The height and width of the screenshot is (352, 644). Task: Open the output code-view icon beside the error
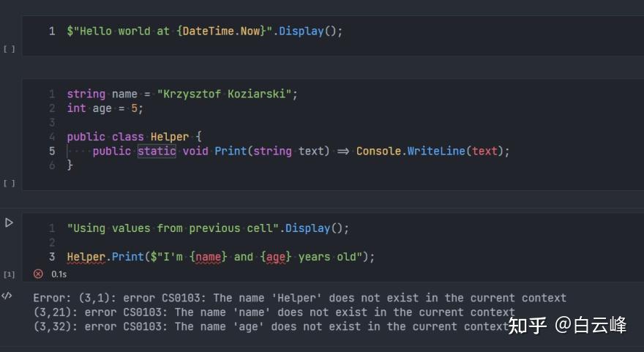coord(7,296)
